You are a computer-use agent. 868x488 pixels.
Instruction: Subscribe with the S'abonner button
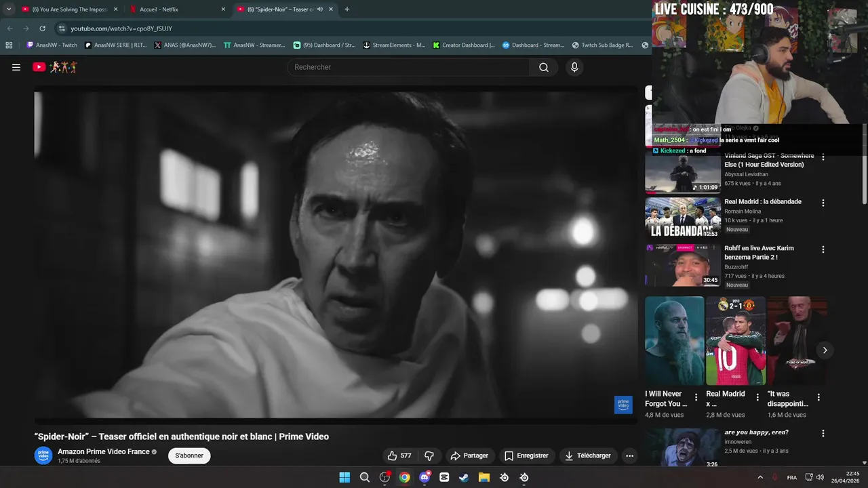coord(189,455)
